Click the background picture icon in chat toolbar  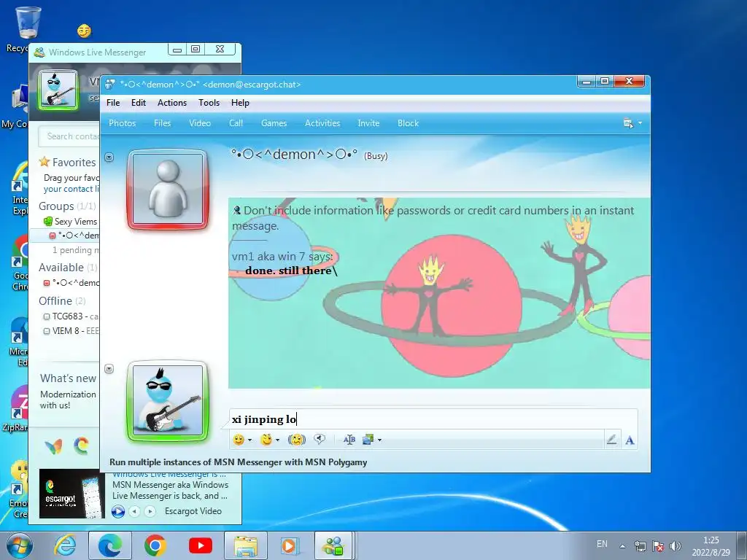click(x=368, y=440)
